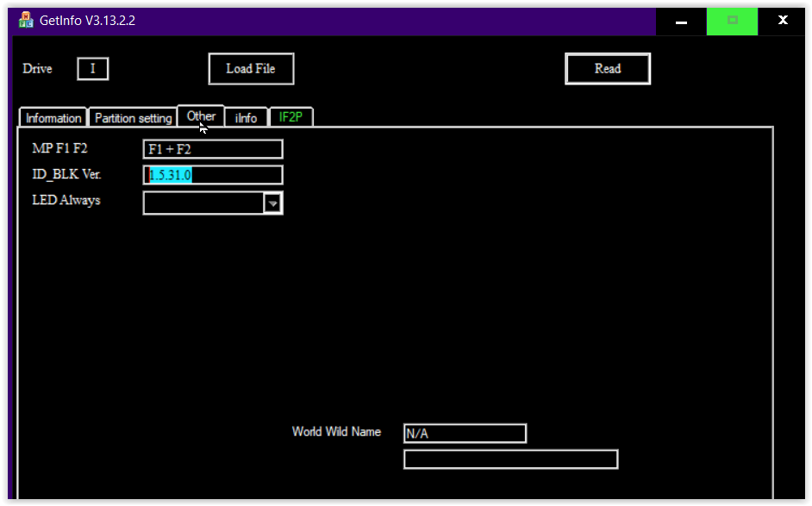Image resolution: width=812 pixels, height=506 pixels.
Task: Click the GetInfo application icon in title bar
Action: (x=25, y=19)
